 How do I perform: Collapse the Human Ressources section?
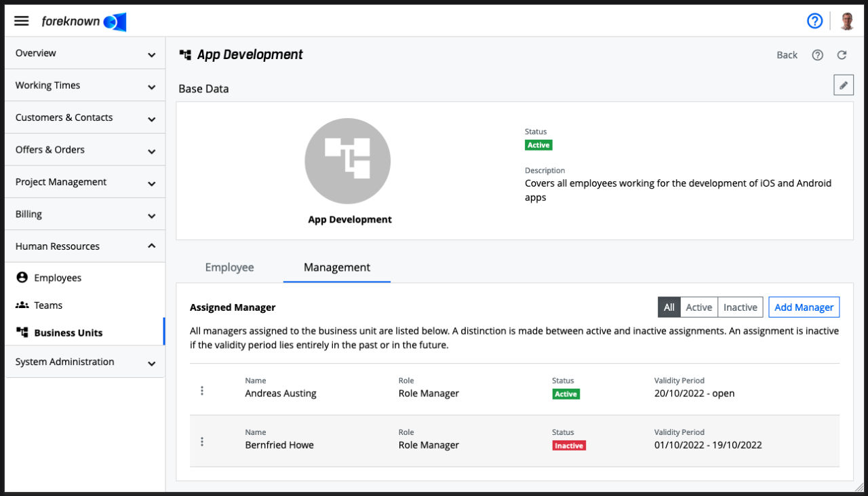pyautogui.click(x=85, y=246)
